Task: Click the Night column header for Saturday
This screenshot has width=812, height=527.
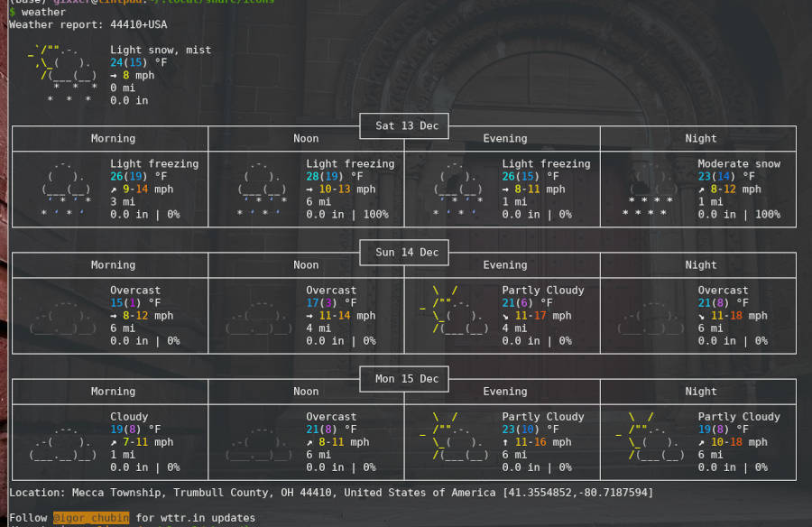Action: (701, 138)
